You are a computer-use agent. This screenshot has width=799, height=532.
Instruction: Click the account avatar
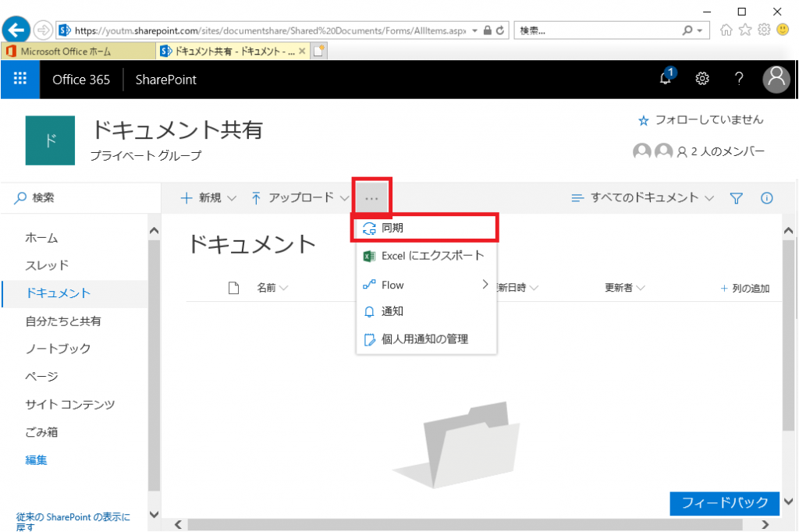[x=776, y=79]
